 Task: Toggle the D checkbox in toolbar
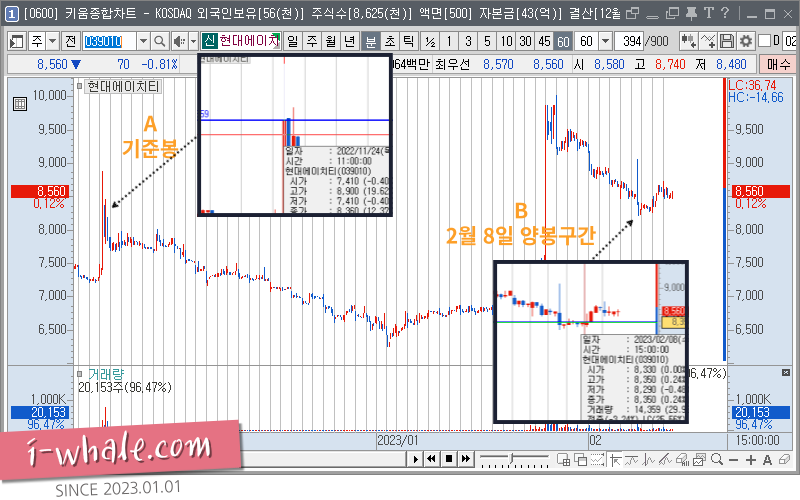tap(764, 41)
